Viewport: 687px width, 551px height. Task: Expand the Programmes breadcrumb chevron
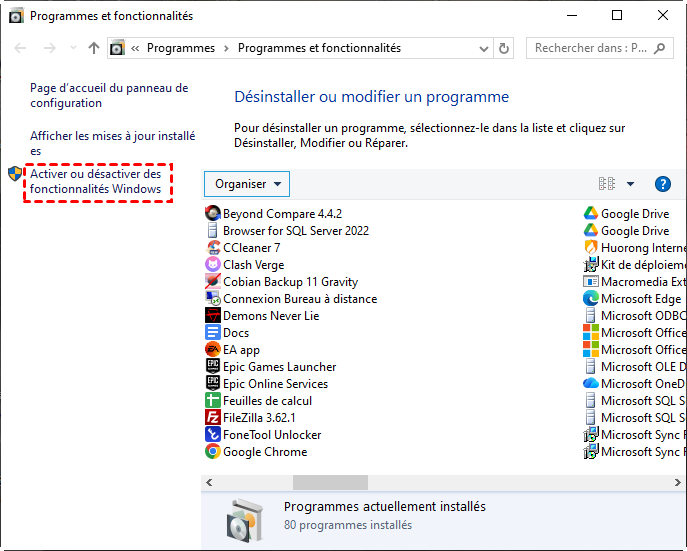click(x=227, y=48)
